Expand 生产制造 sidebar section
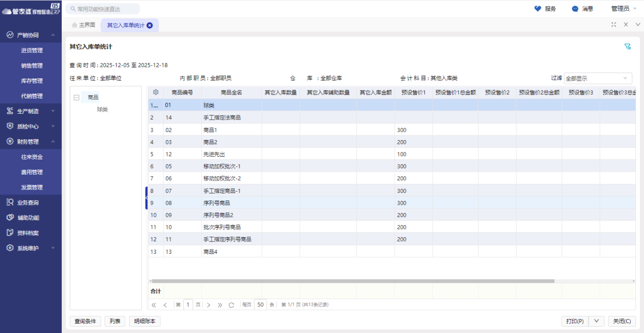 [x=31, y=111]
